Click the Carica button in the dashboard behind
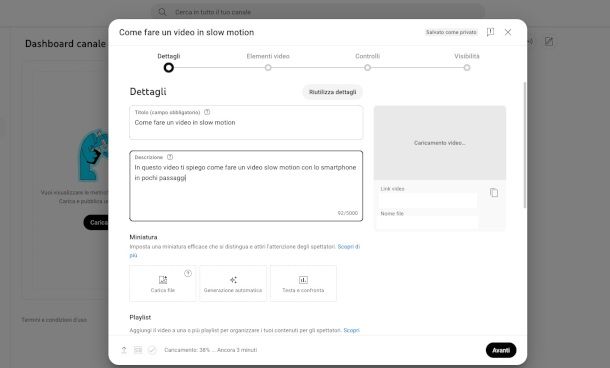610x368 pixels. tap(96, 222)
